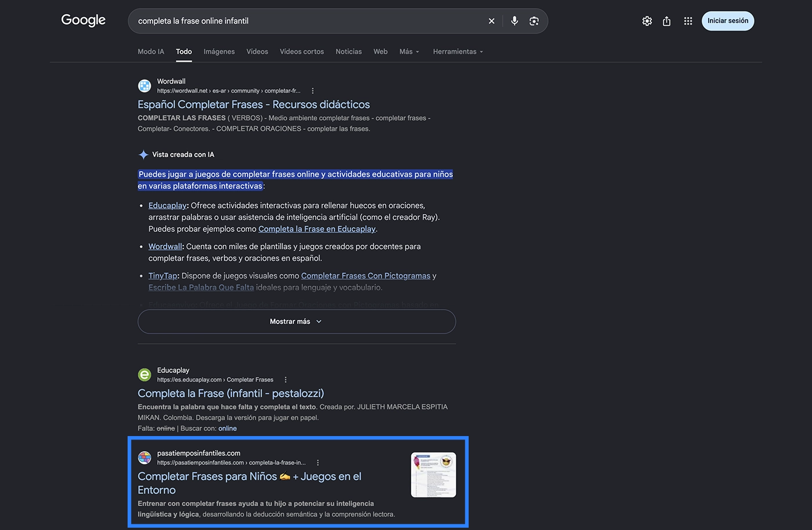812x530 pixels.
Task: Switch to Vídeos tab
Action: (257, 52)
